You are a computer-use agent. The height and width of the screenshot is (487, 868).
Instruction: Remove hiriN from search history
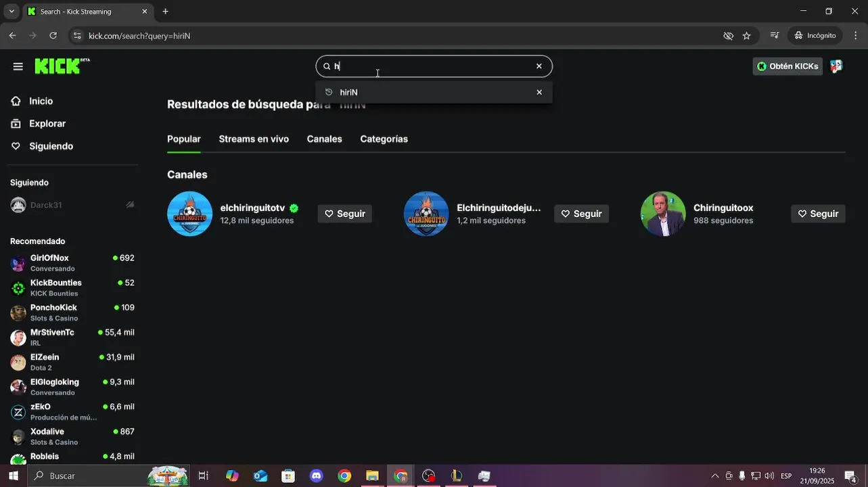pos(539,92)
